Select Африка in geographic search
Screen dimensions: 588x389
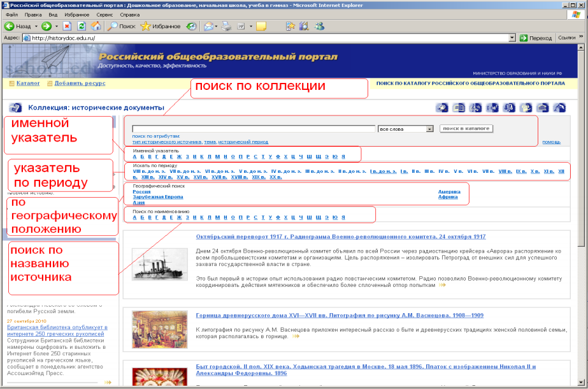(x=448, y=197)
